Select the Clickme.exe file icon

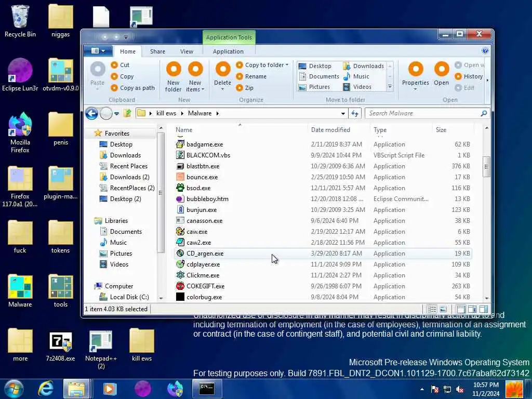pyautogui.click(x=180, y=275)
